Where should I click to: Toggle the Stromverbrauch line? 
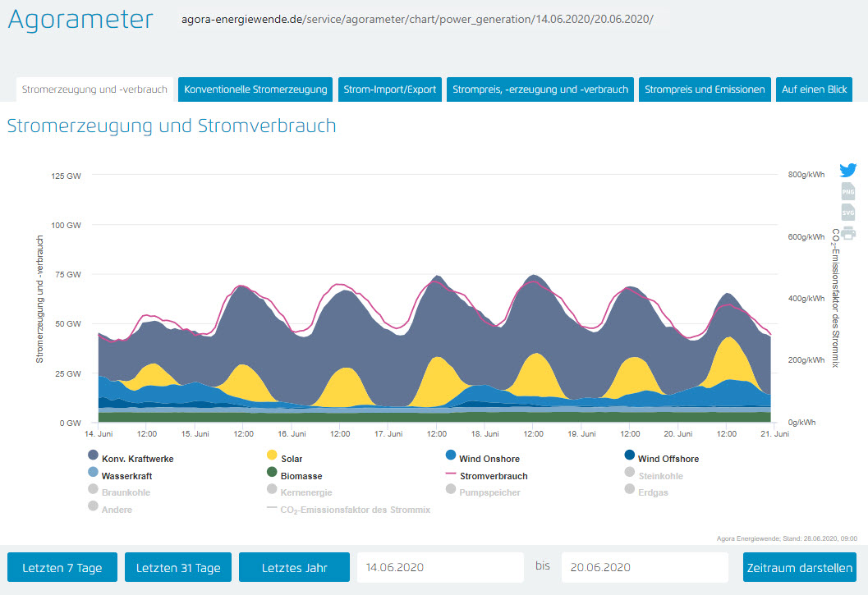(494, 476)
